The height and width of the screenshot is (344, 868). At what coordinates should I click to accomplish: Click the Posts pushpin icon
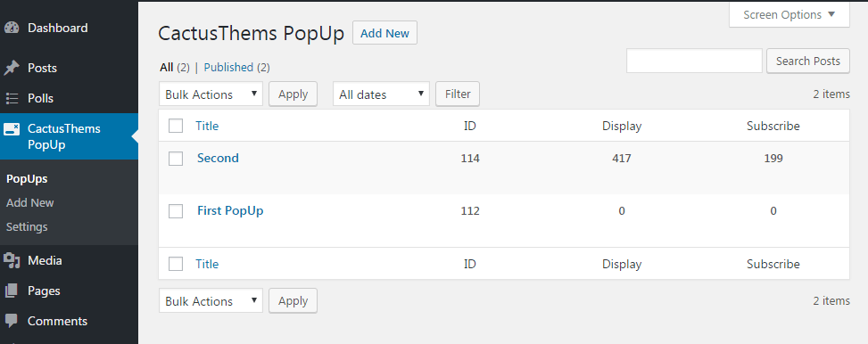click(x=11, y=68)
